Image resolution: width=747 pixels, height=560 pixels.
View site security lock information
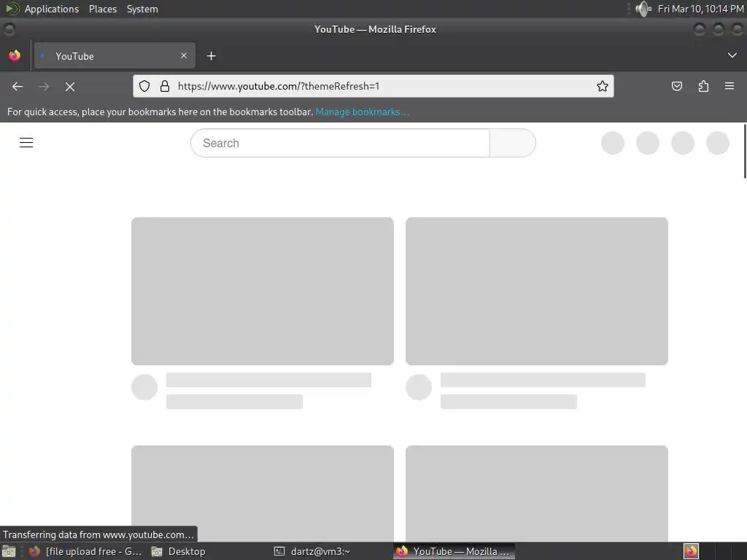(165, 86)
